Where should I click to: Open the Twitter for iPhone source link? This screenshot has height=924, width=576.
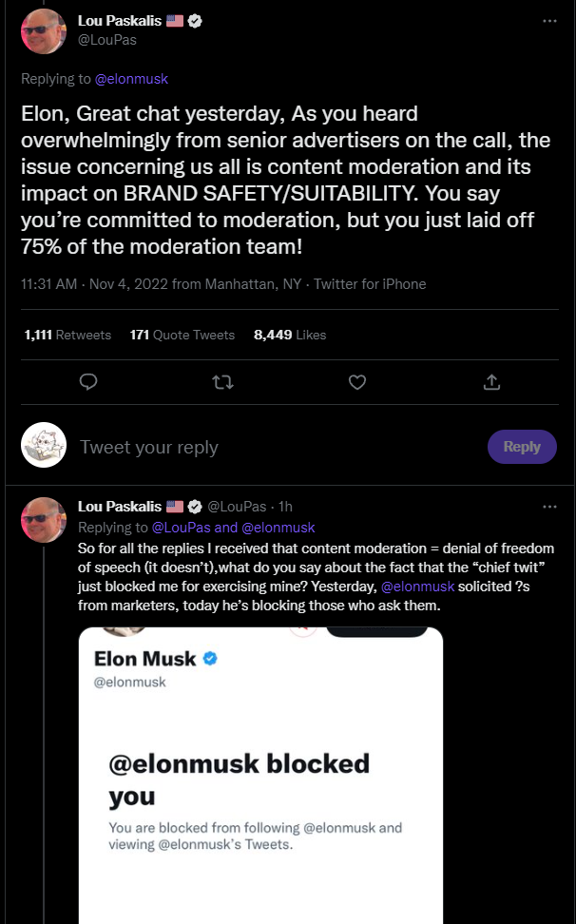pyautogui.click(x=370, y=284)
